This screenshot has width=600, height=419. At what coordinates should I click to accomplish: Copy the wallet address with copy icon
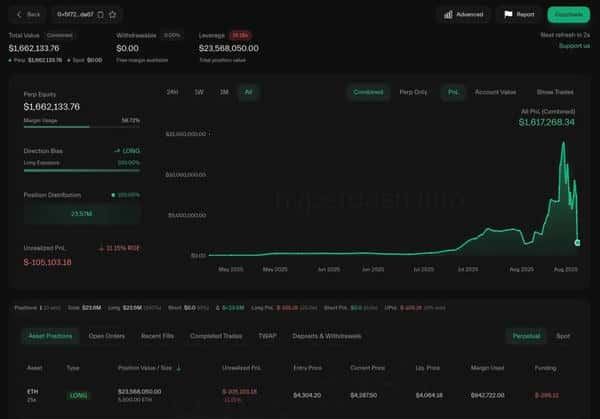[100, 15]
